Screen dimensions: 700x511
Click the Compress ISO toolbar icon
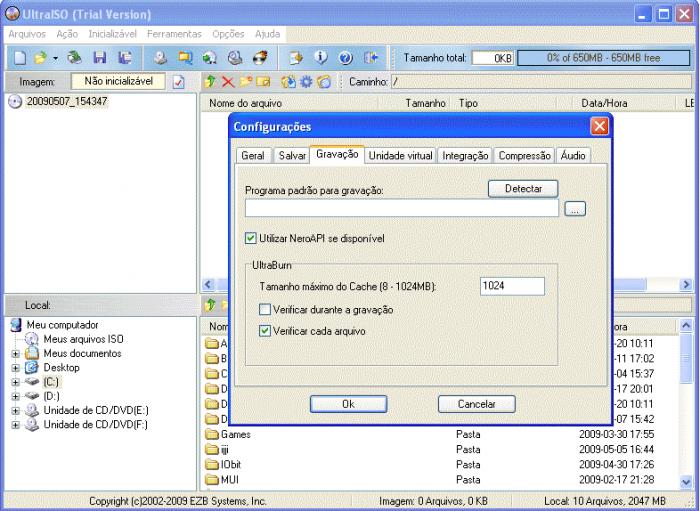(209, 58)
